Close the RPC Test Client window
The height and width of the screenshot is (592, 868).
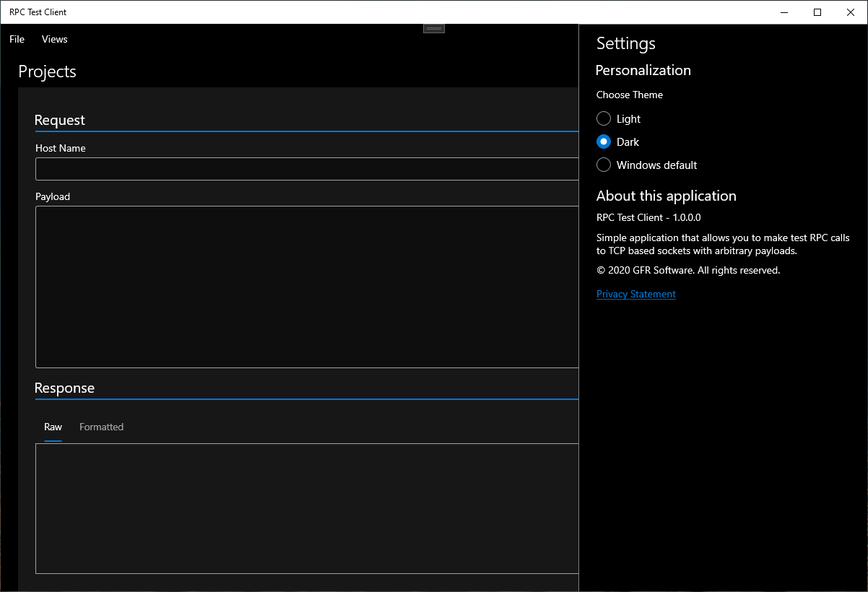851,12
